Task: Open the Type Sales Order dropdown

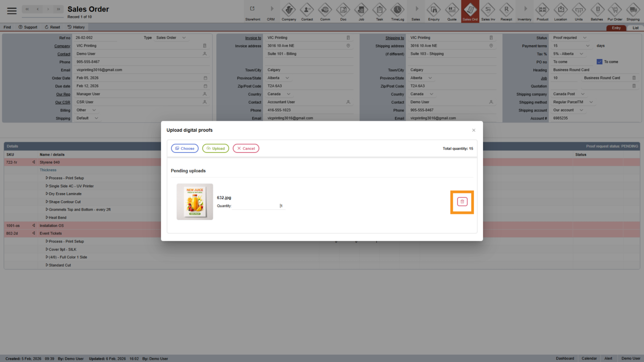Action: pos(184,38)
